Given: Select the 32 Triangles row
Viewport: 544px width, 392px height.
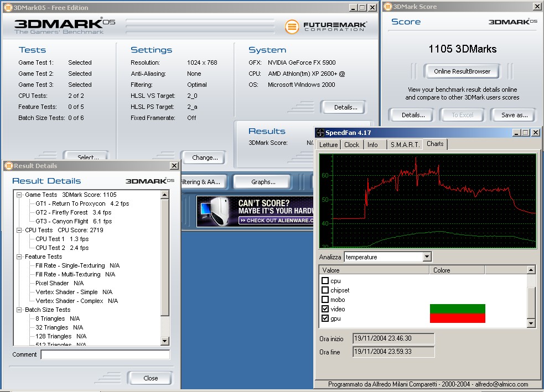Looking at the screenshot, I should click(x=59, y=327).
